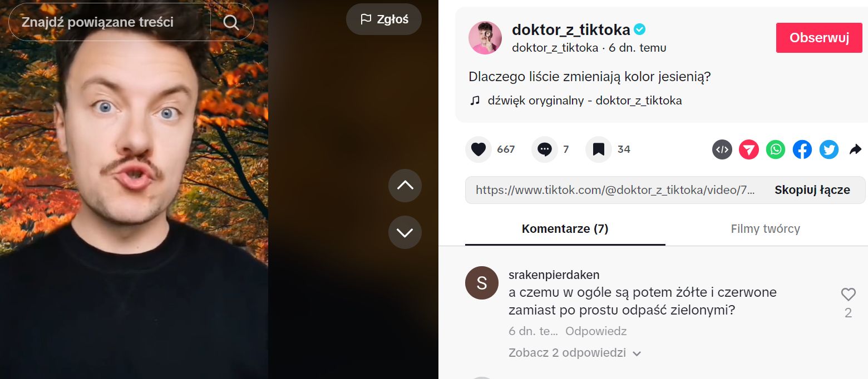
Task: Click Skopiuj łącze to copy link
Action: pyautogui.click(x=812, y=190)
